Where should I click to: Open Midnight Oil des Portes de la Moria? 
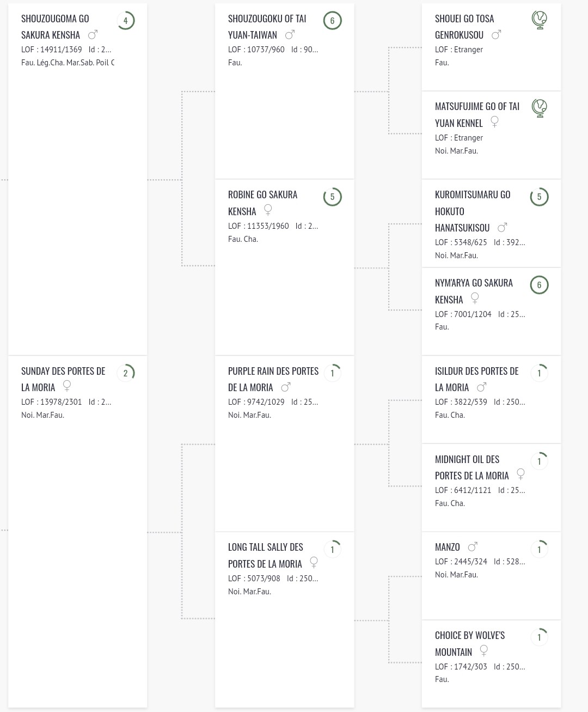click(471, 467)
